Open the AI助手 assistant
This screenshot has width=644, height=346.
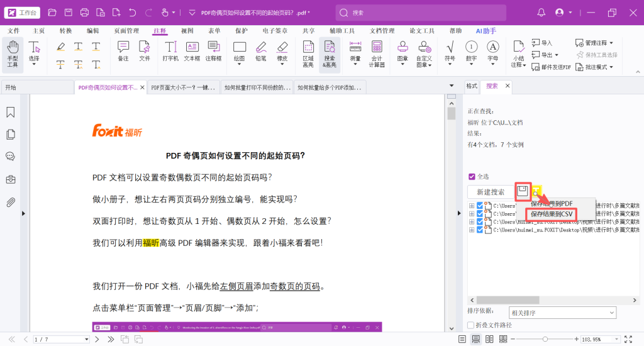(486, 31)
